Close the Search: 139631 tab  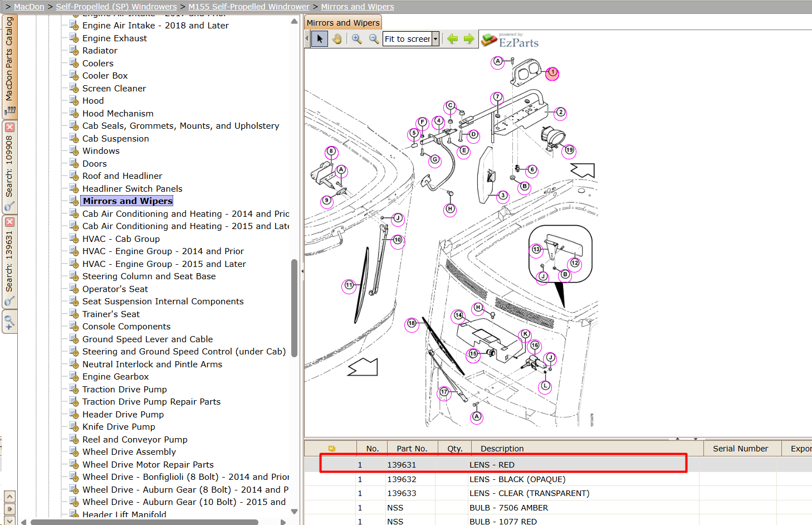9,222
